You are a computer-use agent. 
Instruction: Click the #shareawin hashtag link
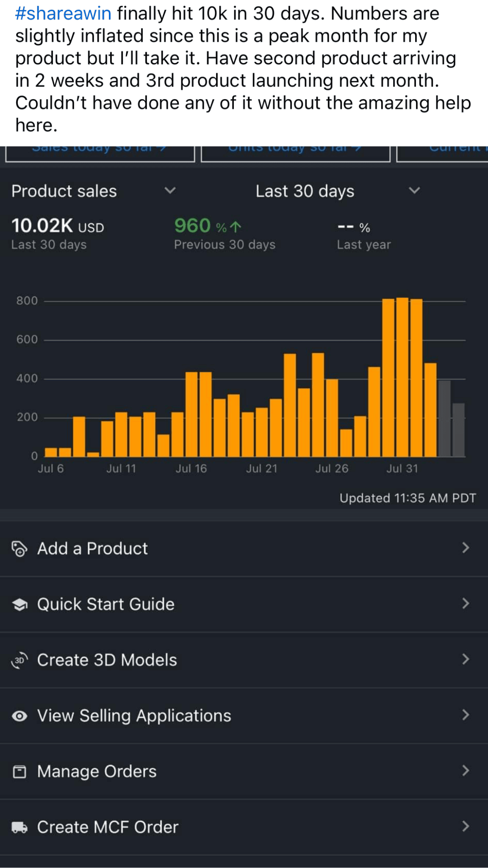tap(63, 14)
